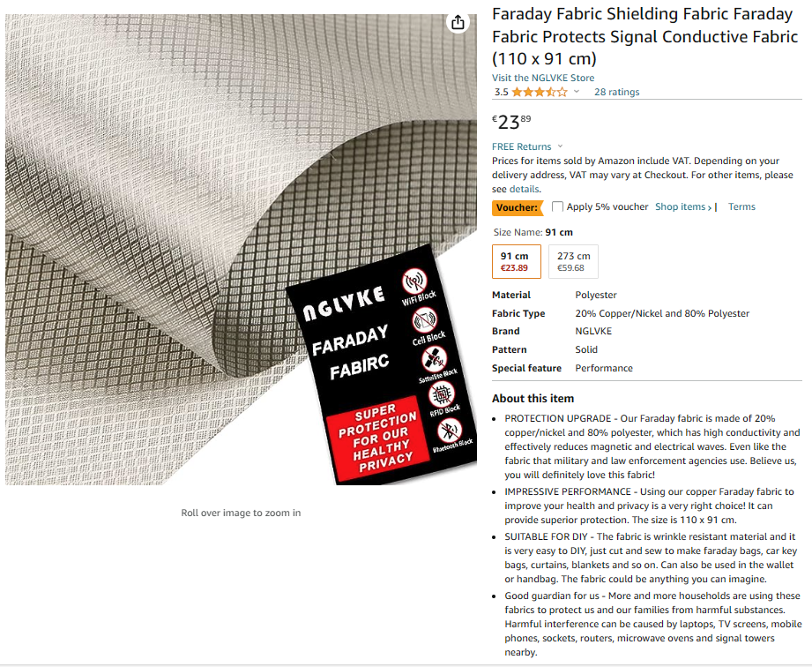Click the main Faraday fabric product image
The height and width of the screenshot is (667, 812).
pos(241,250)
